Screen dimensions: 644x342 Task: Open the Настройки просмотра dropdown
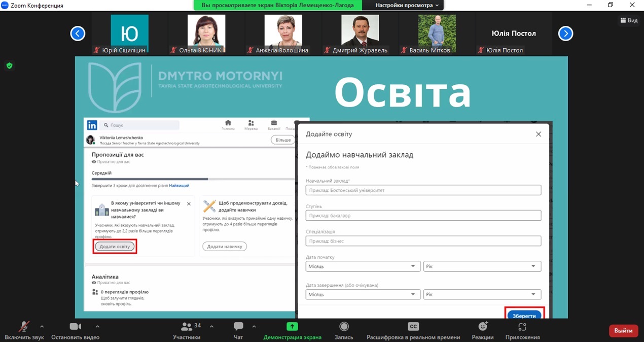point(408,5)
